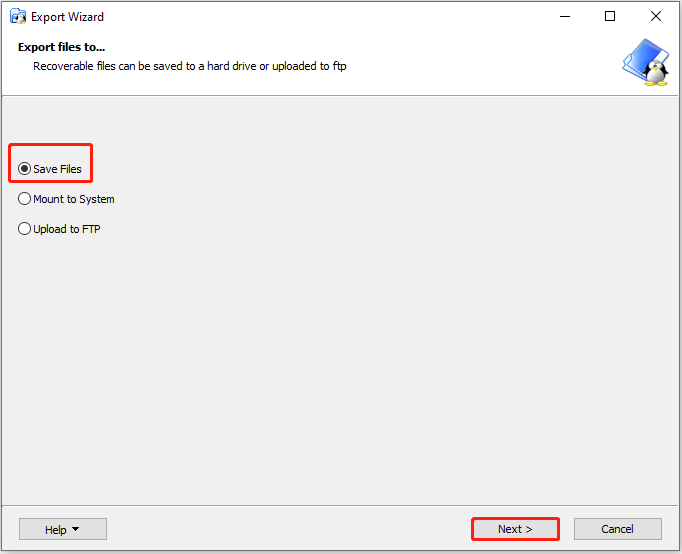Select the Save Files radio button

[x=25, y=169]
